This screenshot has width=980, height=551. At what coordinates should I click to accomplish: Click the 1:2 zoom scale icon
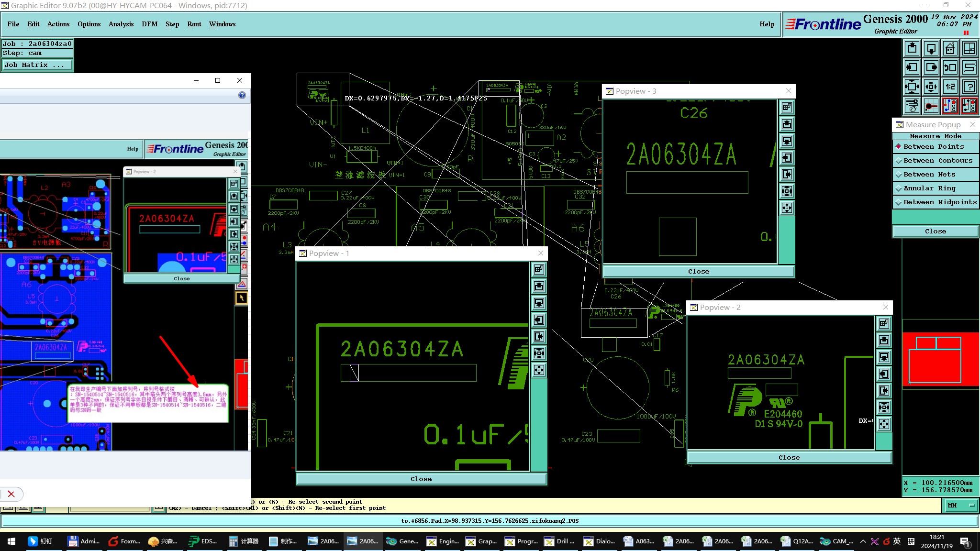(x=950, y=87)
